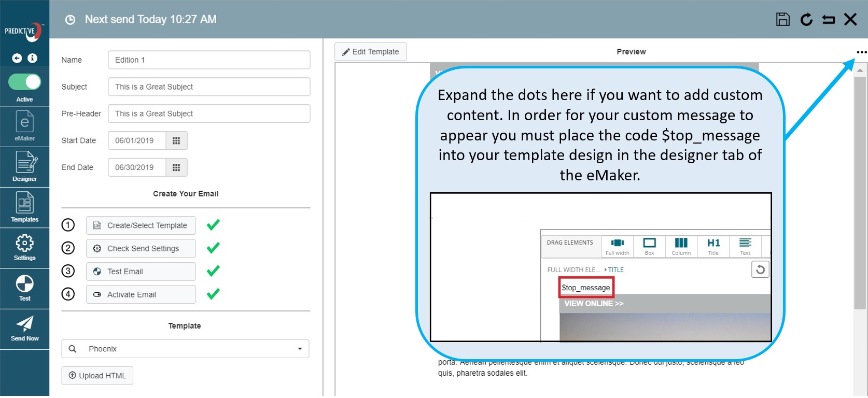868x398 pixels.
Task: Click the Upload HTML button
Action: pos(97,376)
